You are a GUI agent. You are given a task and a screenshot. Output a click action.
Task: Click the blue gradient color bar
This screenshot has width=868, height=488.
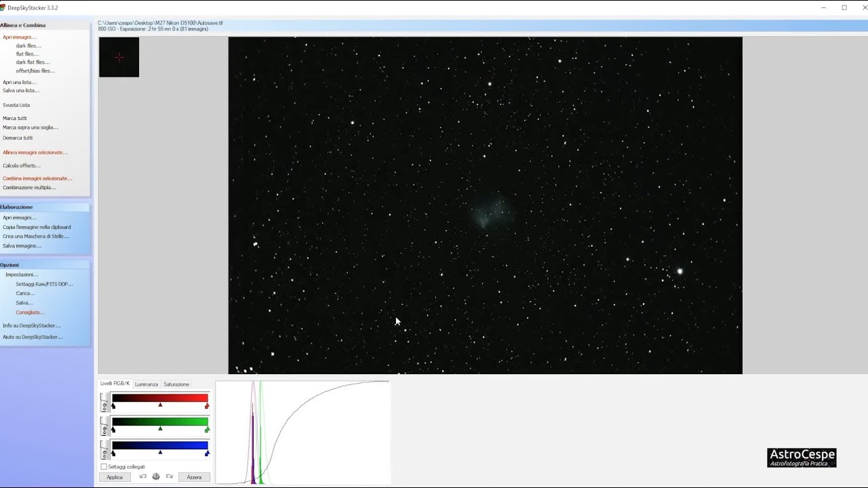click(x=160, y=445)
